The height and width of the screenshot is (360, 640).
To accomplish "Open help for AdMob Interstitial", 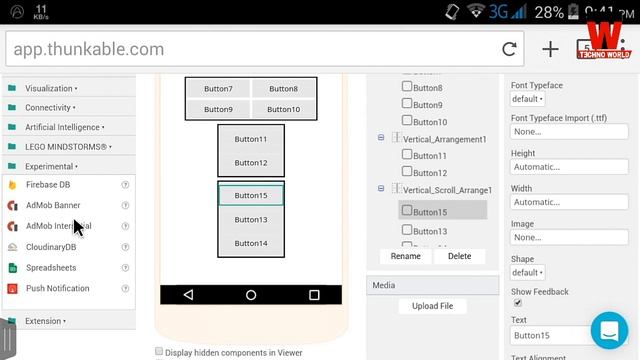I will click(x=125, y=226).
